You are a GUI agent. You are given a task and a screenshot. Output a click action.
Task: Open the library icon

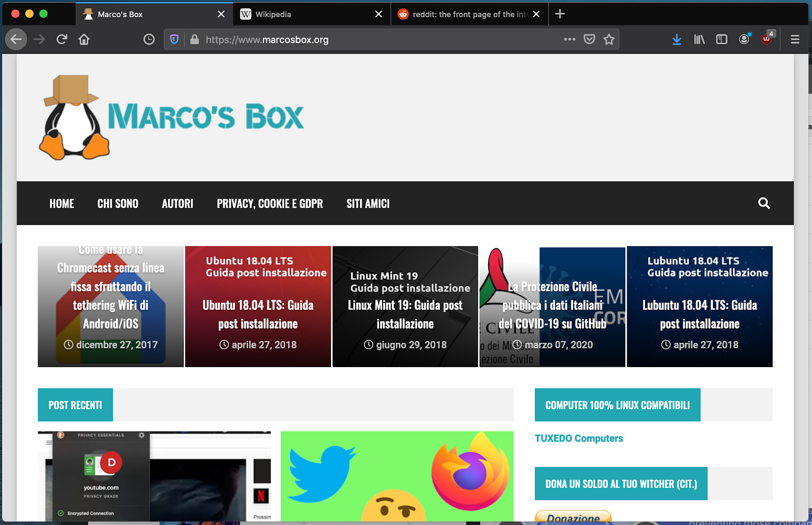[x=699, y=40]
